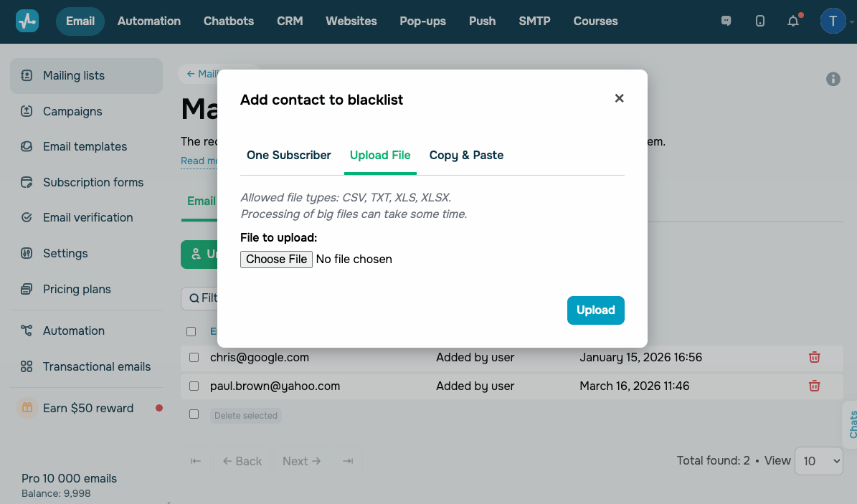Delete the paul.brown@yahoo.com entry via trash icon
The height and width of the screenshot is (504, 857).
tap(815, 386)
